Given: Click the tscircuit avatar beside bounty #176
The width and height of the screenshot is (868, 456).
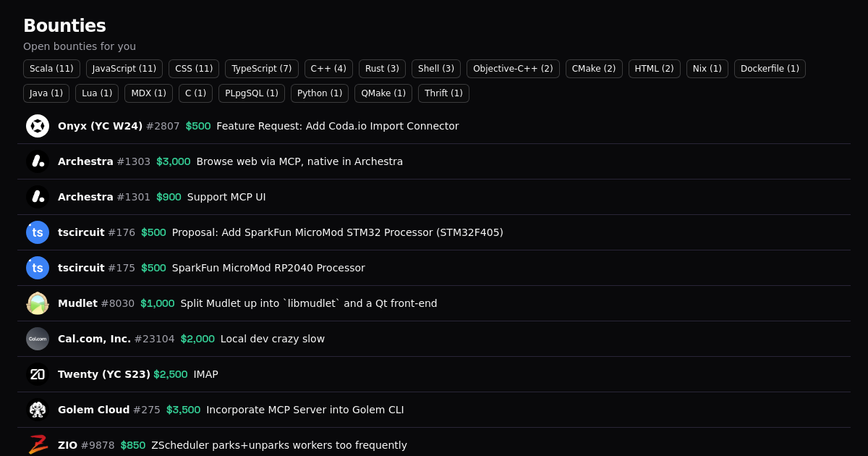Looking at the screenshot, I should pos(38,232).
